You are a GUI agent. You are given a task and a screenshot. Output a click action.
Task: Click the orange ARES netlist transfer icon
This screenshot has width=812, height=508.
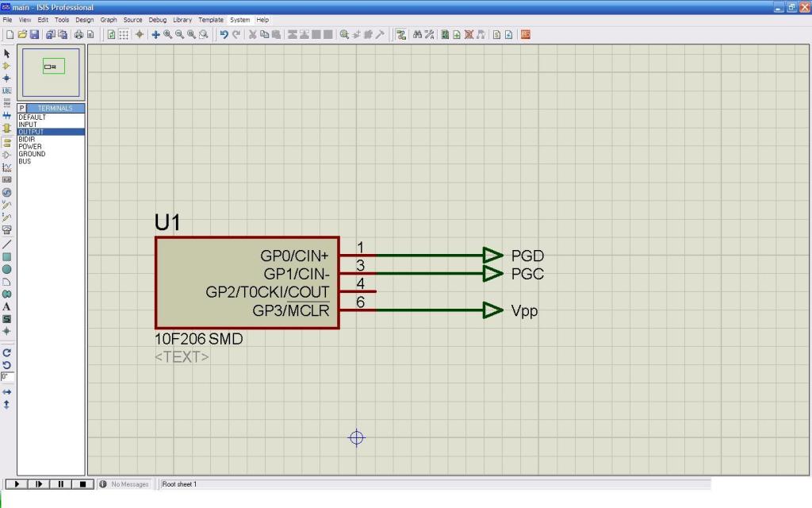(x=526, y=35)
